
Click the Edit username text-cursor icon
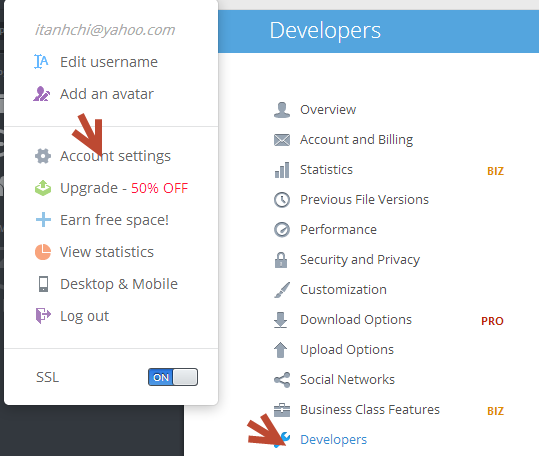[41, 62]
